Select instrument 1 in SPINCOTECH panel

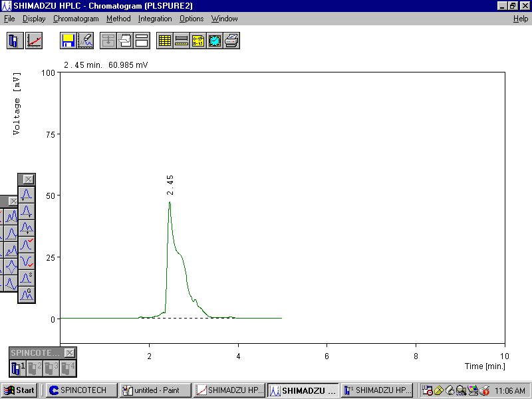coord(18,367)
